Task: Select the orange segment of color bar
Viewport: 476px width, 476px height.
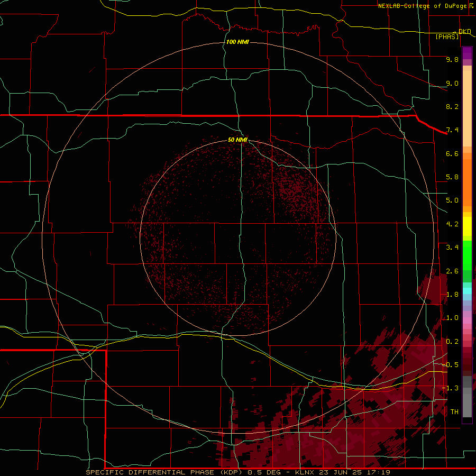Action: (x=467, y=182)
